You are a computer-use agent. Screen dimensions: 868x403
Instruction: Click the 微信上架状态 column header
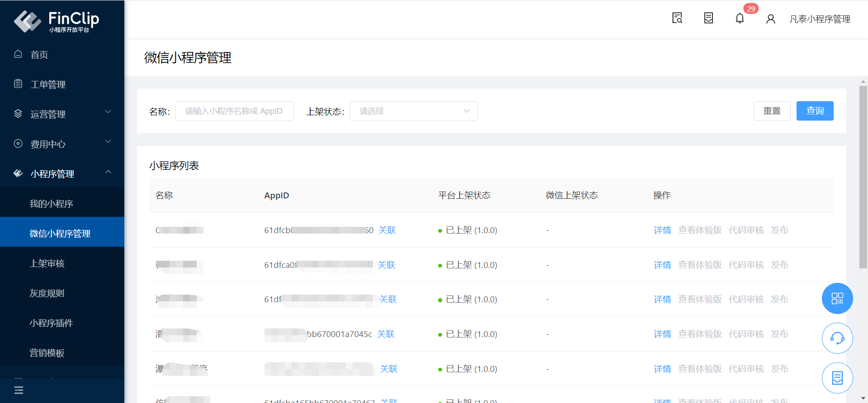point(572,195)
